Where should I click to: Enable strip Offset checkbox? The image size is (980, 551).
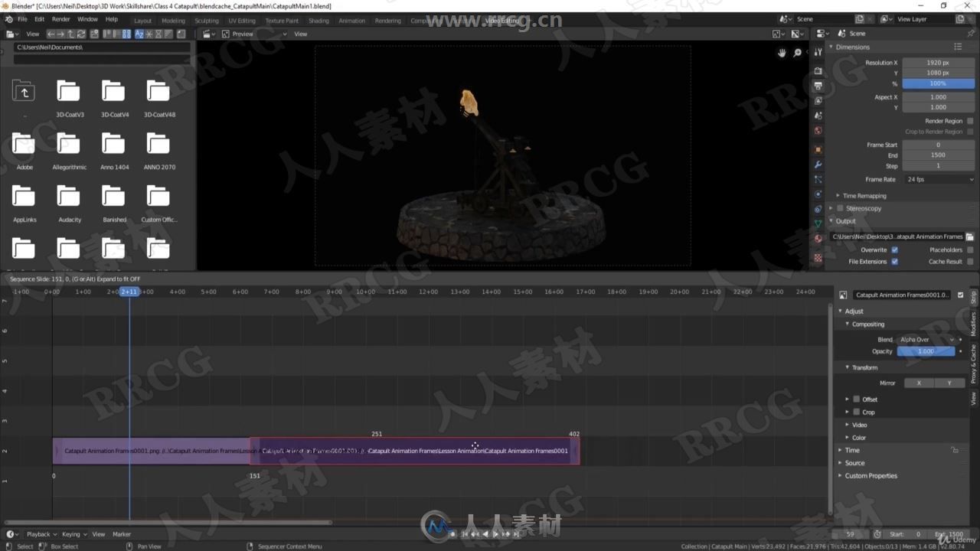click(856, 399)
